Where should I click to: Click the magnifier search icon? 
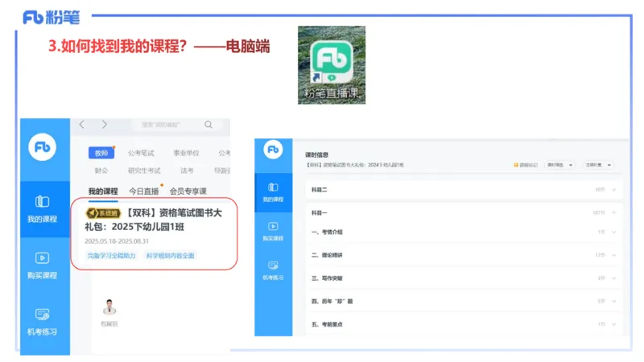point(208,125)
